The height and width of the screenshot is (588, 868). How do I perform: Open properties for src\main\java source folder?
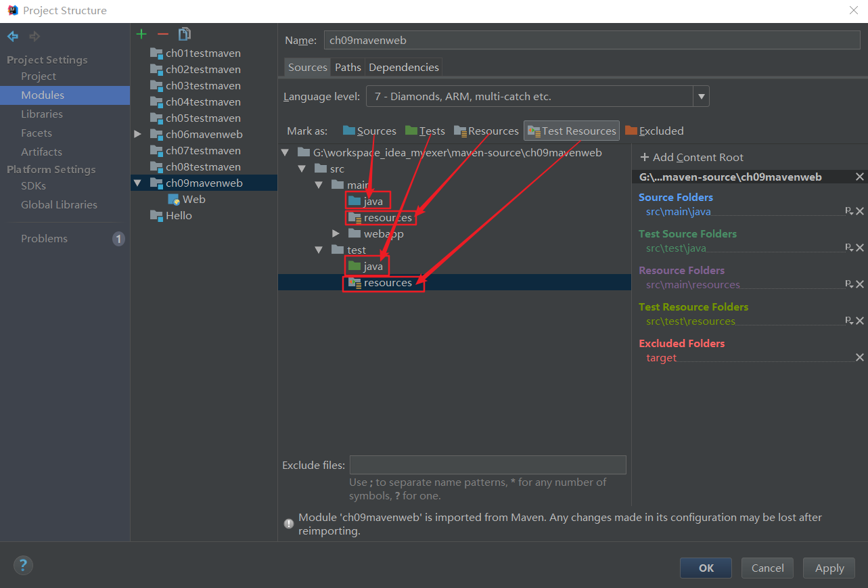click(849, 211)
